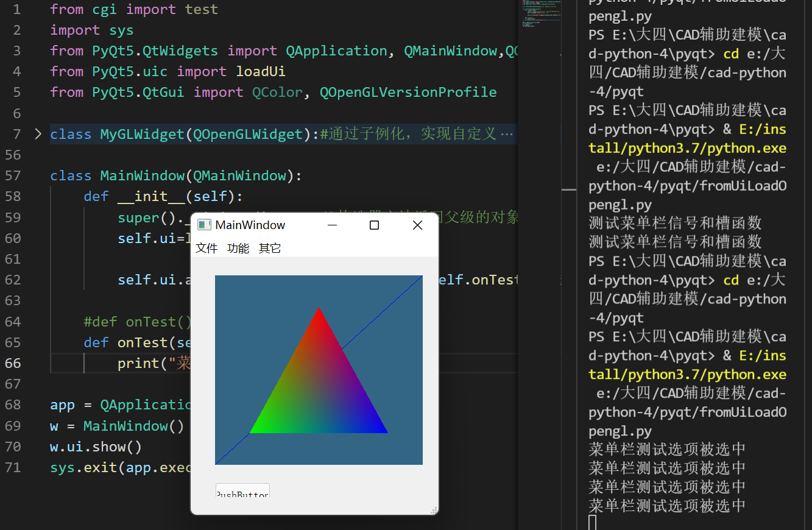The image size is (812, 530).
Task: Open the 功能 menu in MainWindow
Action: click(x=238, y=248)
